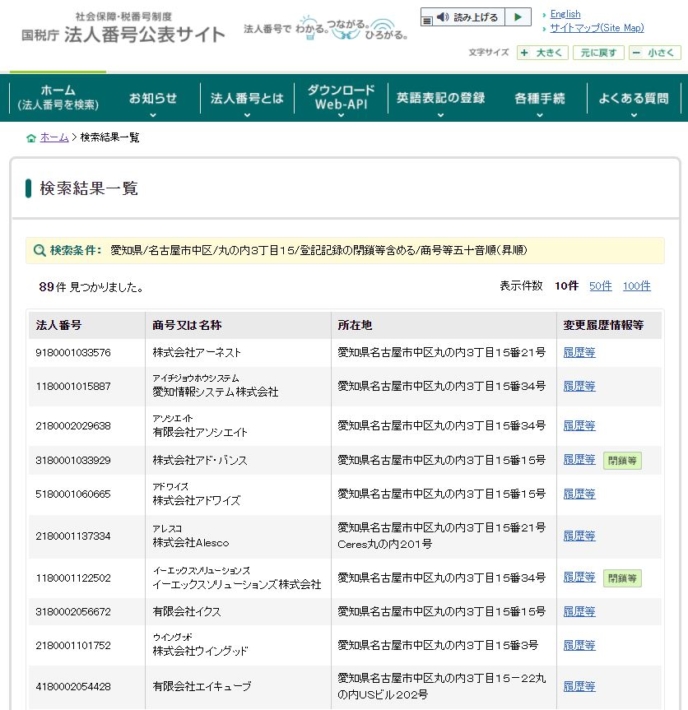Click company name 有限会社イクス
The width and height of the screenshot is (688, 710).
tap(187, 612)
